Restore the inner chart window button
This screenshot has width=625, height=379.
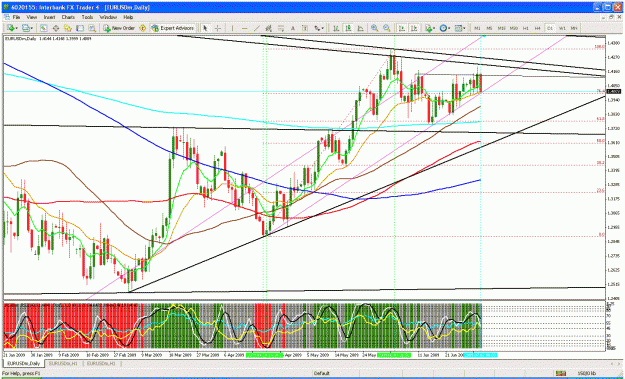pos(611,17)
